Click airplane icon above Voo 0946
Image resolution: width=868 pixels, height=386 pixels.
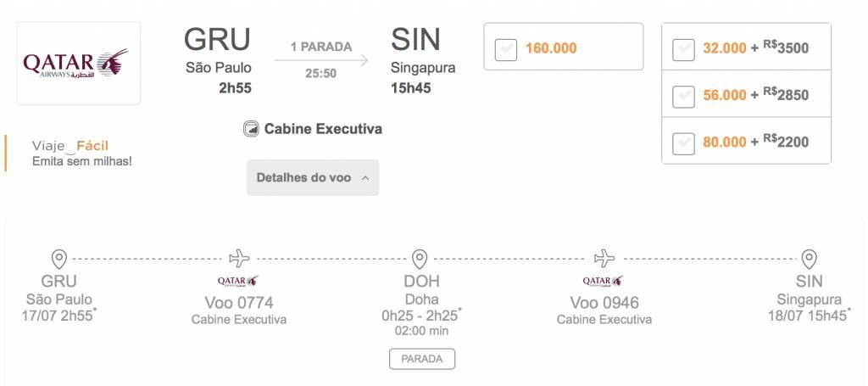point(604,258)
